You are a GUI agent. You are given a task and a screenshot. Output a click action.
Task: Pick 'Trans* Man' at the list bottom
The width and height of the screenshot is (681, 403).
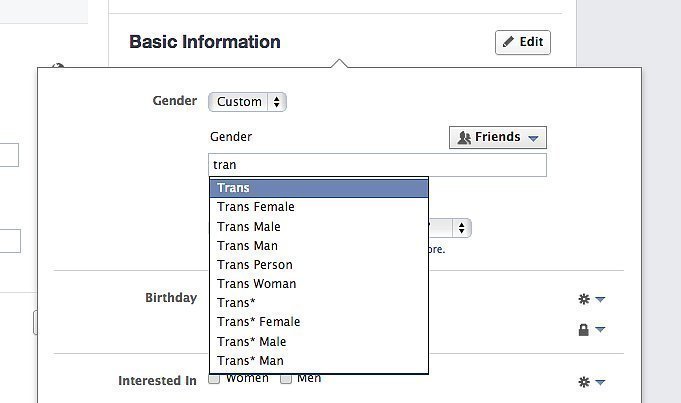click(x=319, y=361)
